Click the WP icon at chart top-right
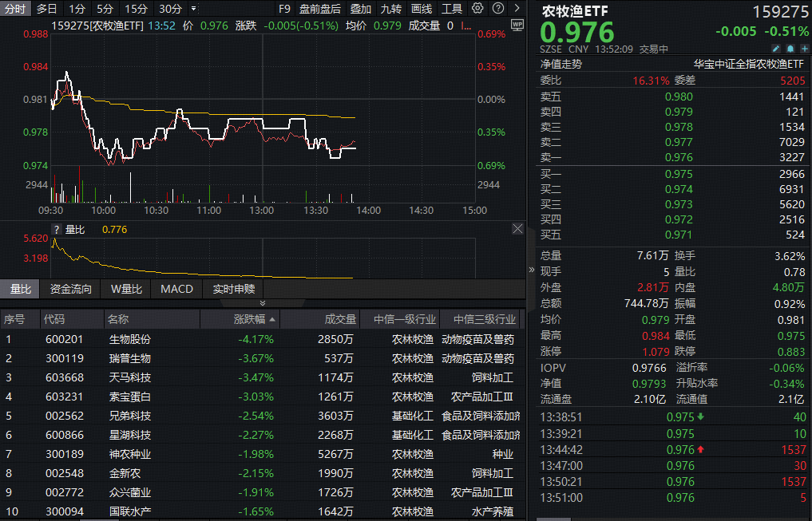 (516, 25)
